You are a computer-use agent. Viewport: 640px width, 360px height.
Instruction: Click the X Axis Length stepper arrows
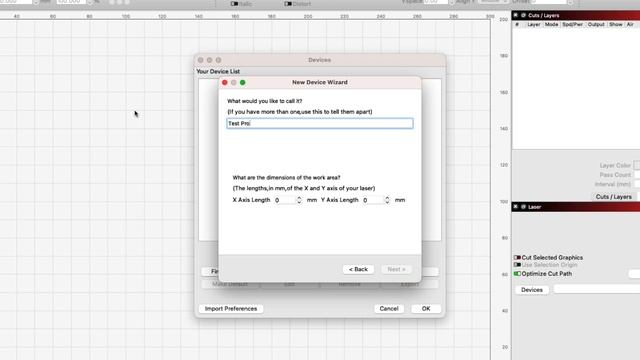click(x=299, y=200)
